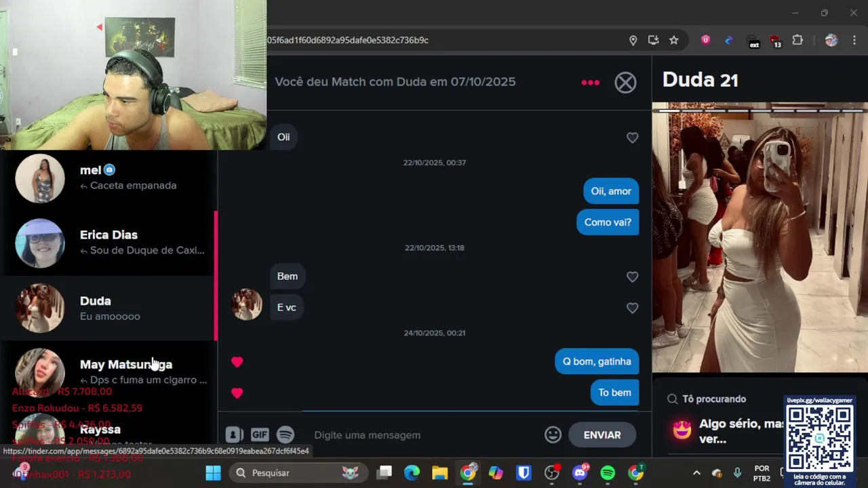Toggle the red heart beside 'To bem'
This screenshot has width=868, height=488.
237,393
